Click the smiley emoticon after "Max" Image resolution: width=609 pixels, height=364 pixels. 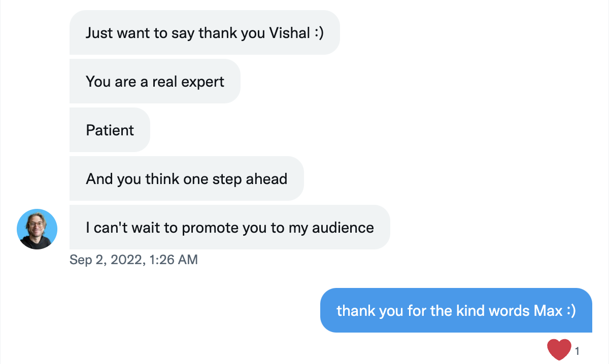point(570,310)
